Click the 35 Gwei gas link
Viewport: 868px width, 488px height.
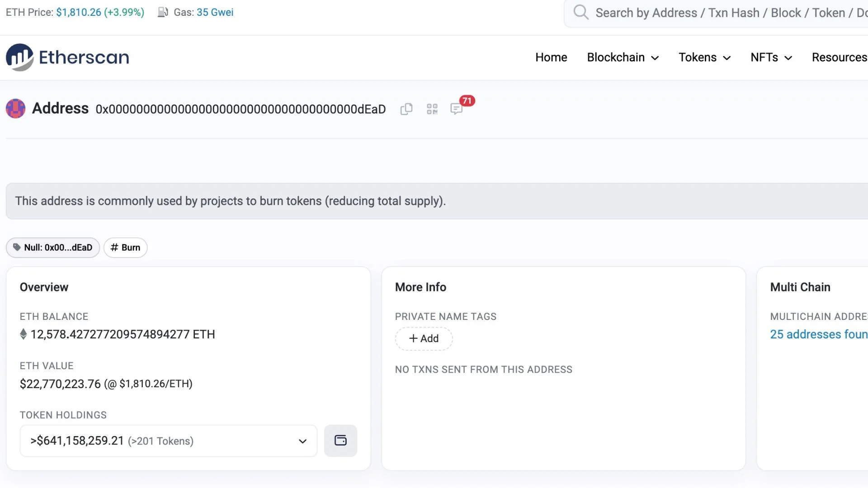[215, 12]
